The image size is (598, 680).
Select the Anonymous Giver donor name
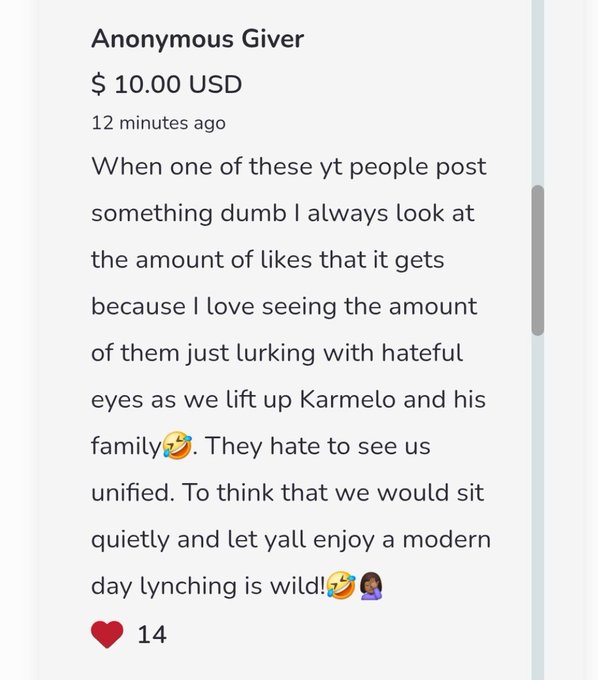click(x=197, y=39)
